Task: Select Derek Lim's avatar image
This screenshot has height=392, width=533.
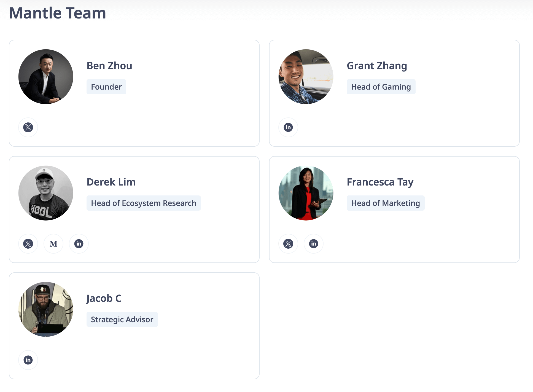Action: 46,193
